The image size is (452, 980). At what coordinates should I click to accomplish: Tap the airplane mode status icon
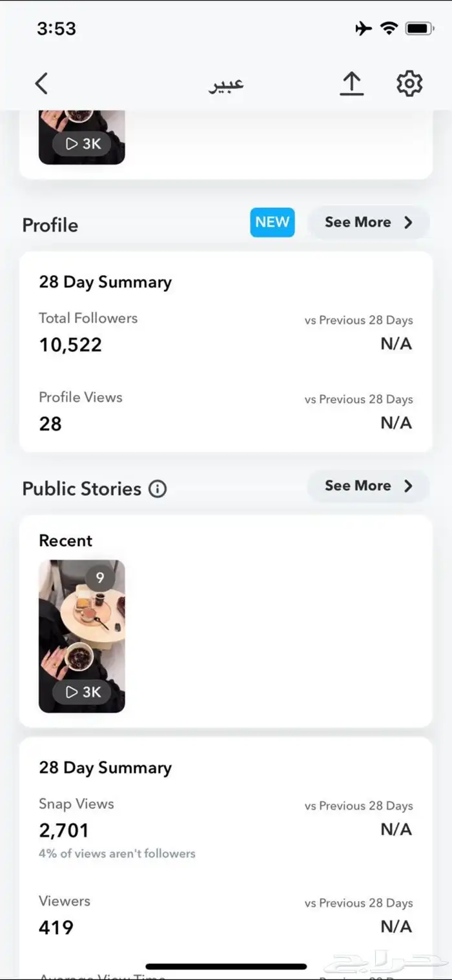[364, 28]
